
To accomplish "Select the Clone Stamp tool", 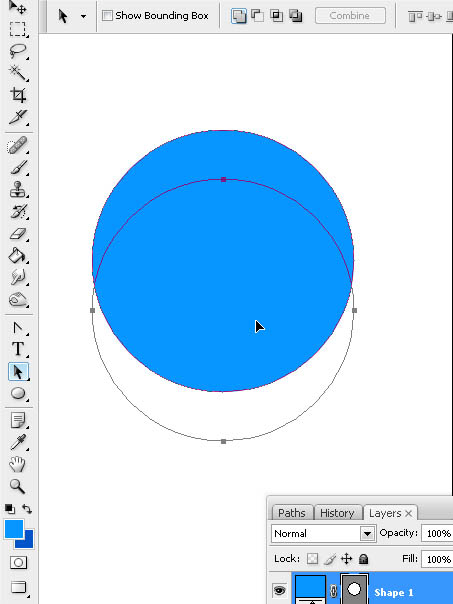I will pos(18,190).
